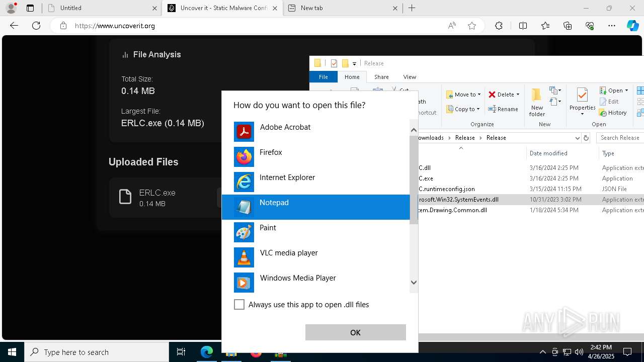
Task: Open the ERLC.exe uploaded file card
Action: [x=166, y=198]
